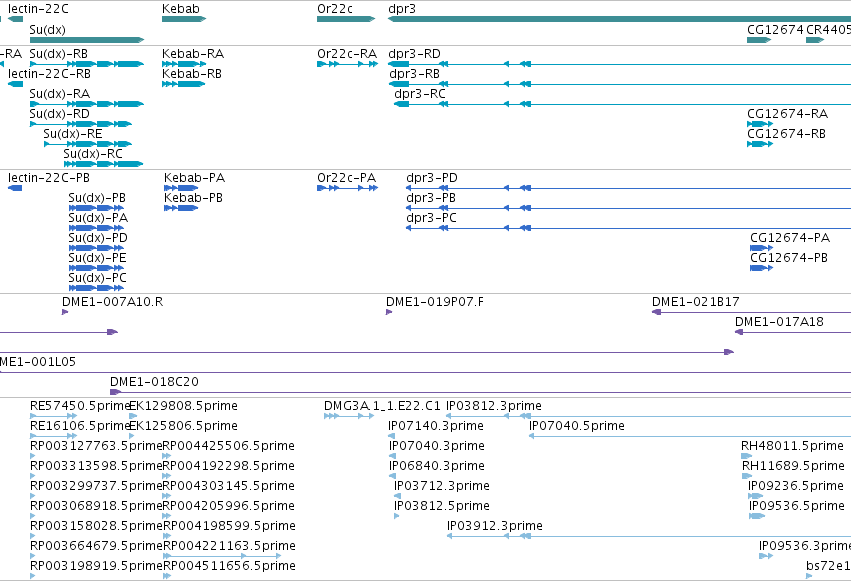
Task: Click the Or22c gene bar
Action: click(x=346, y=19)
